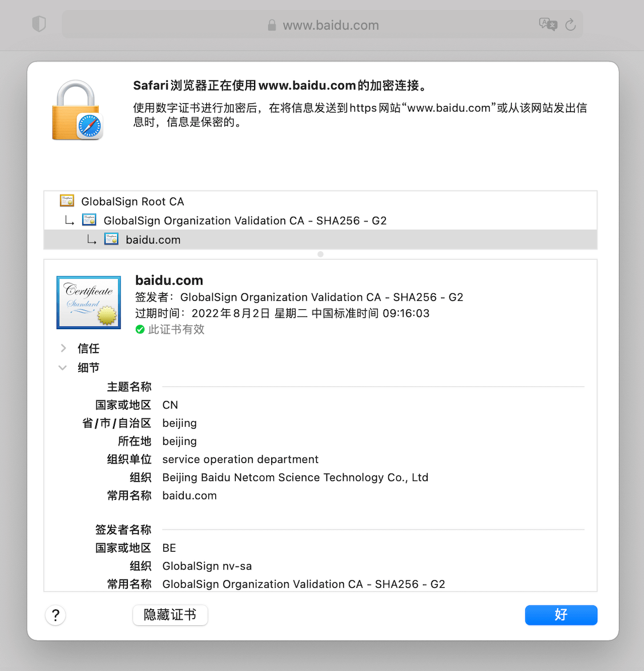Screen dimensions: 644x671
Task: Open help via the question mark button
Action: click(x=55, y=615)
